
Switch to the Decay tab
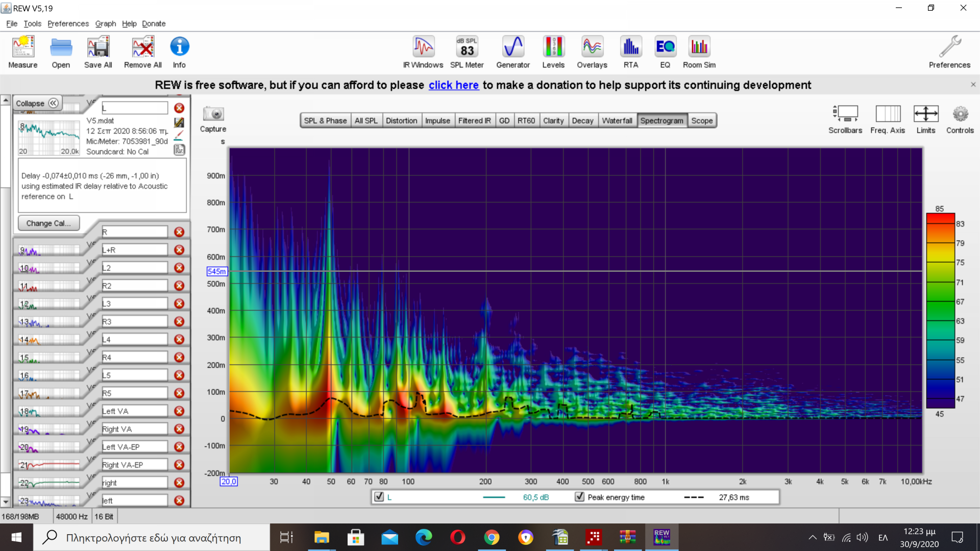pos(582,120)
